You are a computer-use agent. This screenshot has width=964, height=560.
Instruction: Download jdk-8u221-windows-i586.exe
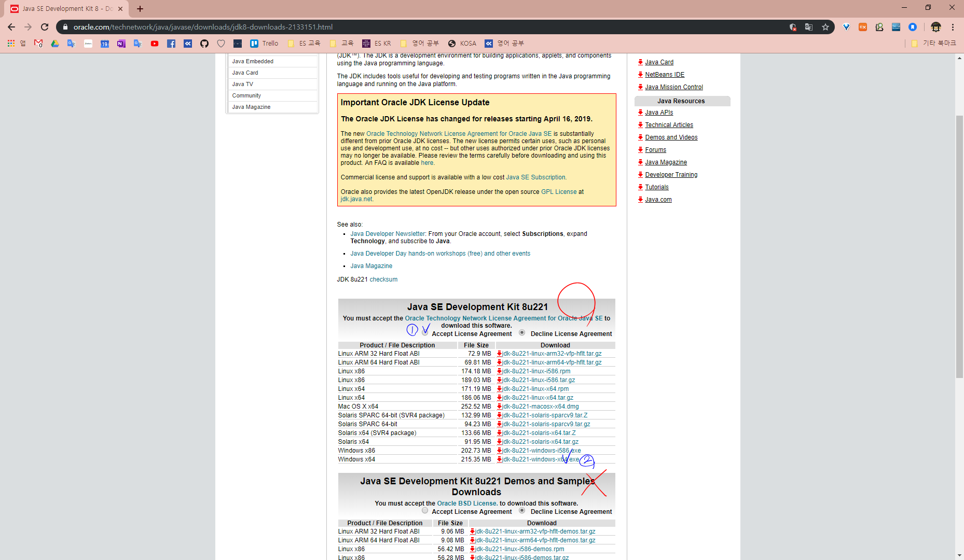click(541, 451)
